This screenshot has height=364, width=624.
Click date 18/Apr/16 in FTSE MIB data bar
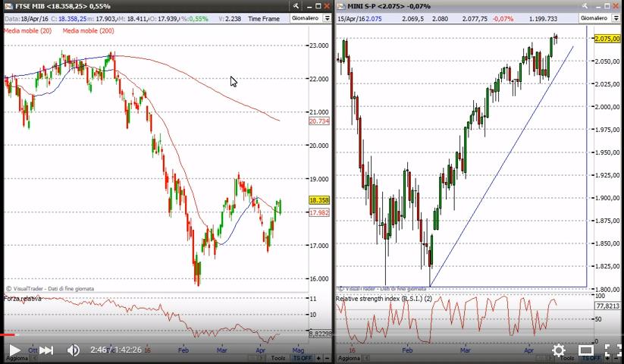tap(35, 19)
